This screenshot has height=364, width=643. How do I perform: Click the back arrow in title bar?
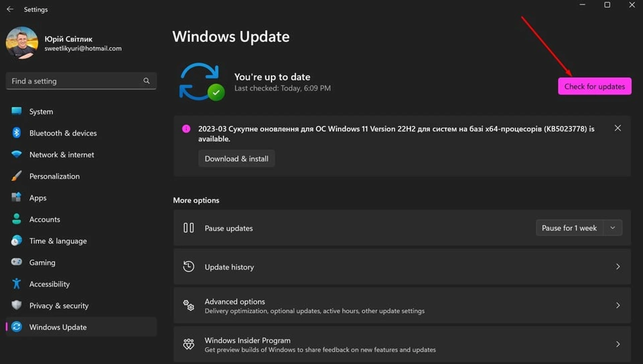[10, 9]
